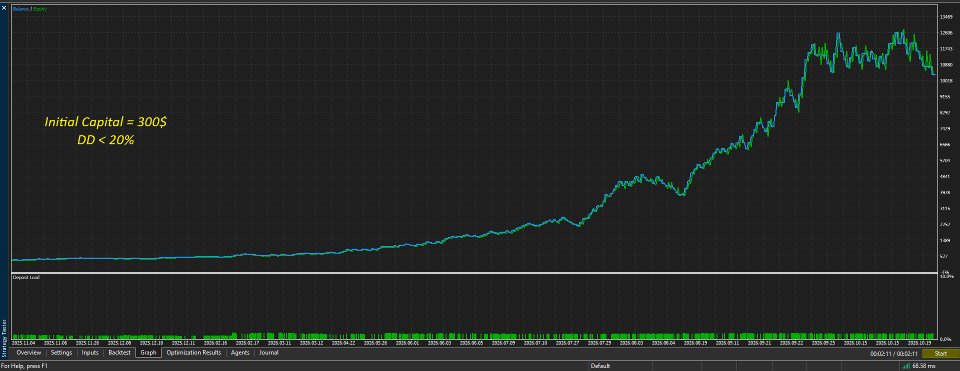The width and height of the screenshot is (960, 371).
Task: Click the 68.58 ms latency text
Action: tap(923, 366)
